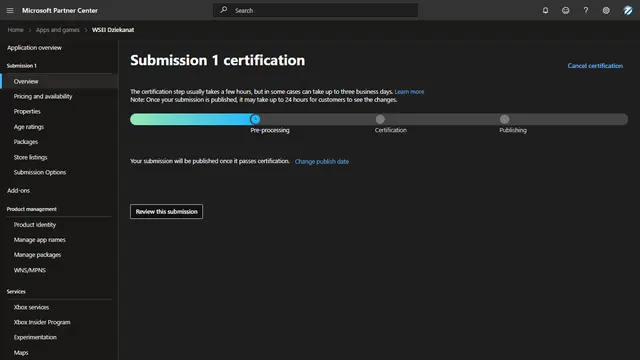Open Properties in sidebar
640x360 pixels.
(27, 111)
